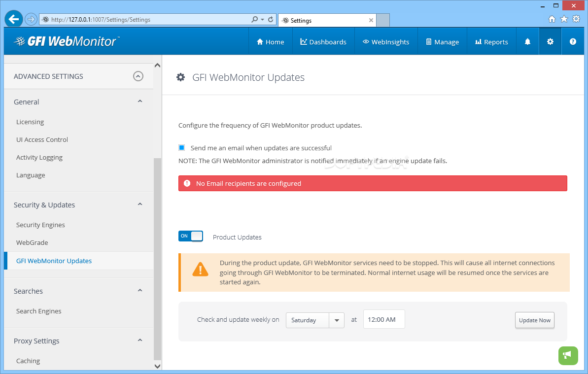Click the 12:00 AM time field
Viewport: 588px width, 374px height.
[384, 319]
